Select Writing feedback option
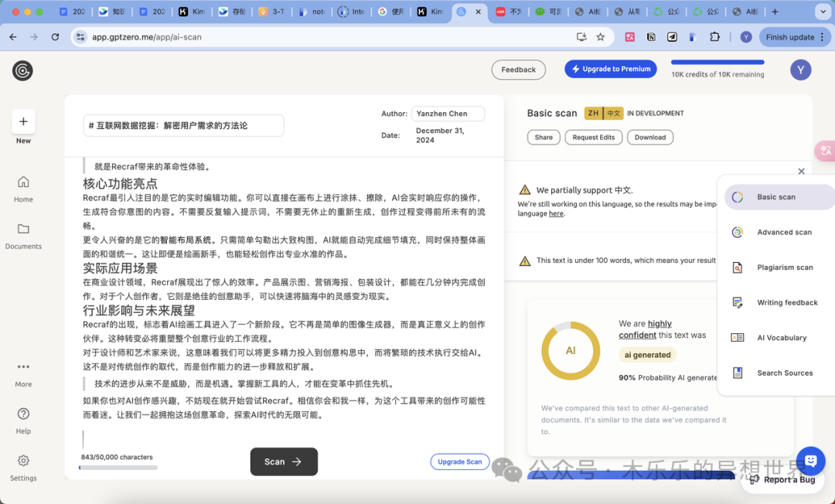Image resolution: width=835 pixels, height=504 pixels. click(786, 302)
